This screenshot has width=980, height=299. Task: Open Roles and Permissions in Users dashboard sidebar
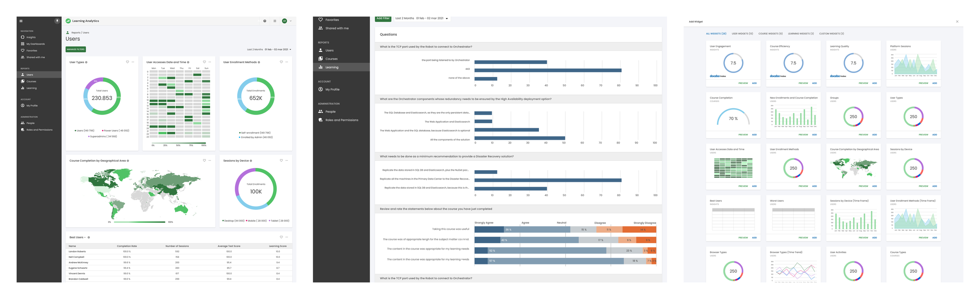[39, 130]
